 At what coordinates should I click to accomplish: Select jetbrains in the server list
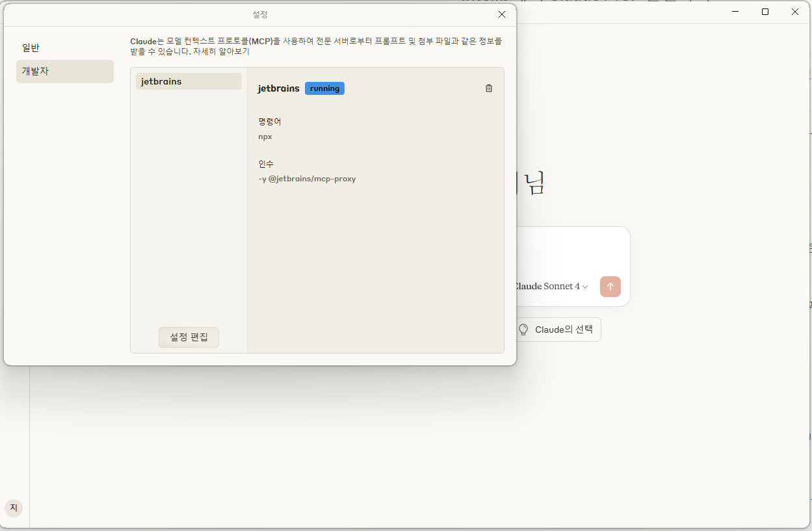(x=189, y=81)
